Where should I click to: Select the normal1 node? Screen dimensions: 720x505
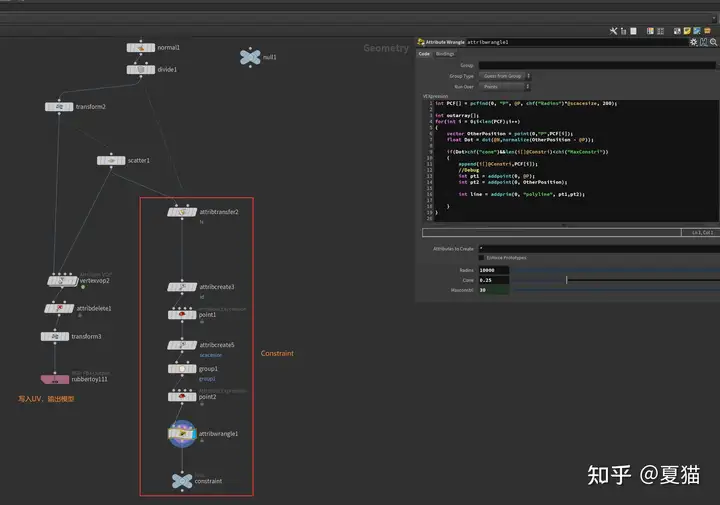[140, 48]
